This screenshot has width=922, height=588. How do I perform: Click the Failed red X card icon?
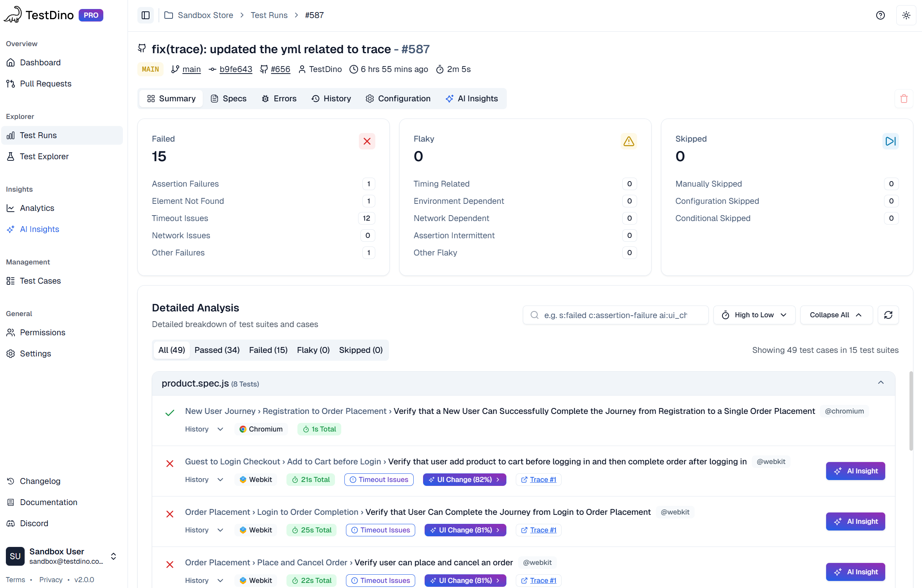coord(367,141)
